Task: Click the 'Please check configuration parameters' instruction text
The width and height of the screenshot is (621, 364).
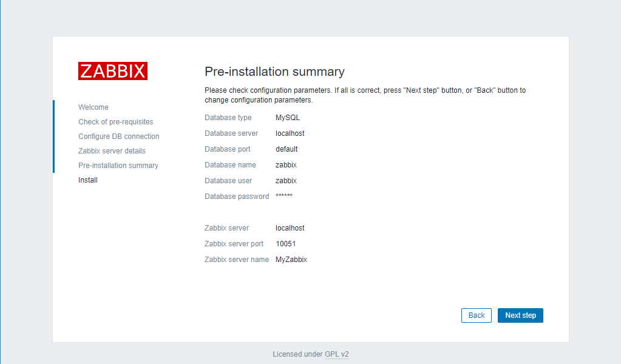Action: point(365,95)
